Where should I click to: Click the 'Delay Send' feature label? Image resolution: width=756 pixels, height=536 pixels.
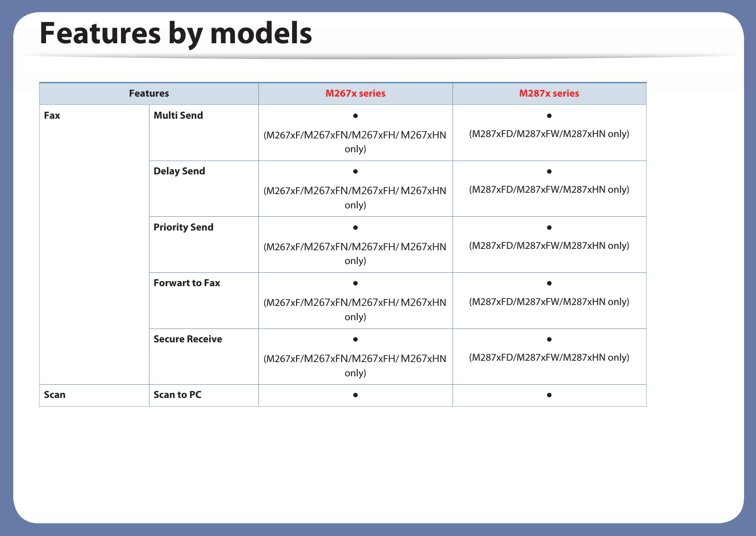tap(179, 171)
